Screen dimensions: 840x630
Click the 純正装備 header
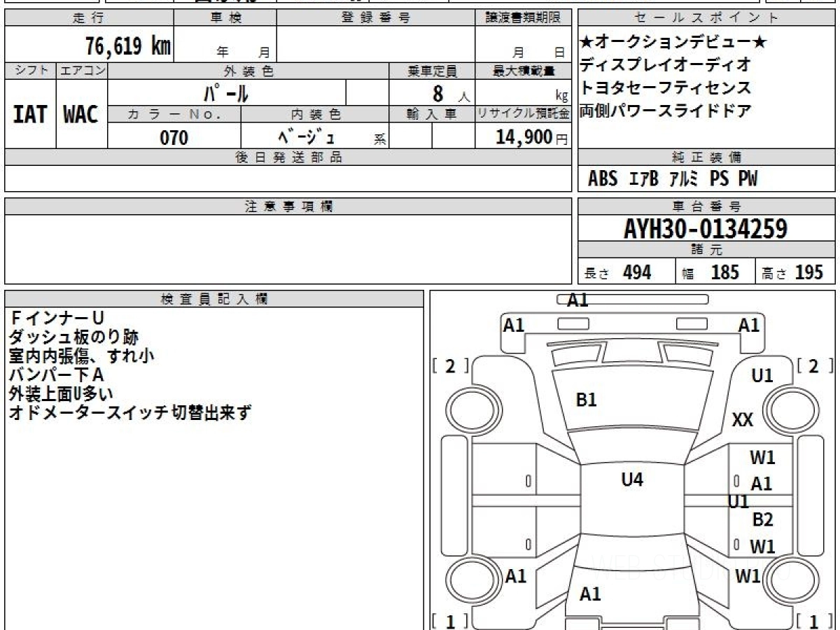coord(707,157)
